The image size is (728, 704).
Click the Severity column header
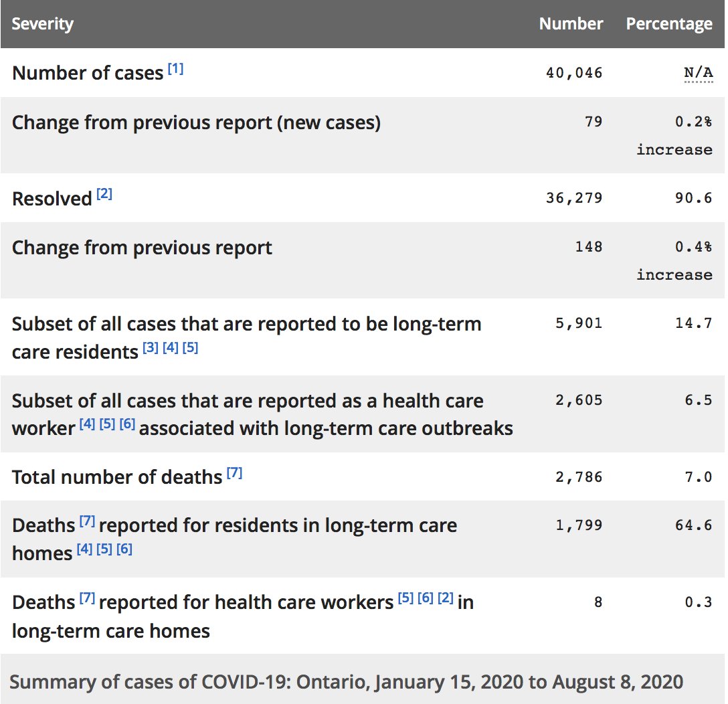[x=42, y=23]
